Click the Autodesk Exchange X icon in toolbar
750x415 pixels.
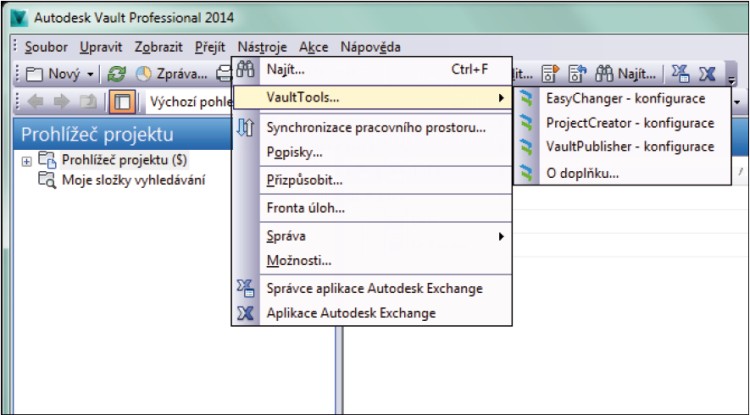707,74
